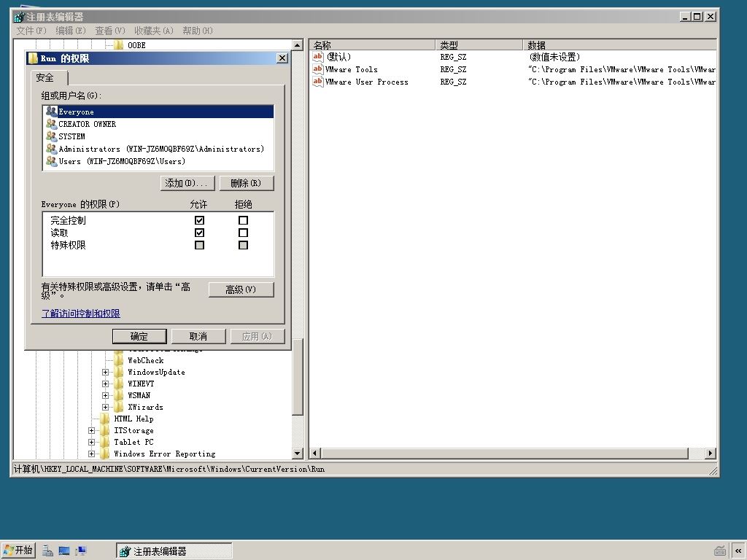Click the XWizards folder icon
Viewport: 747px width, 560px height.
tap(119, 407)
